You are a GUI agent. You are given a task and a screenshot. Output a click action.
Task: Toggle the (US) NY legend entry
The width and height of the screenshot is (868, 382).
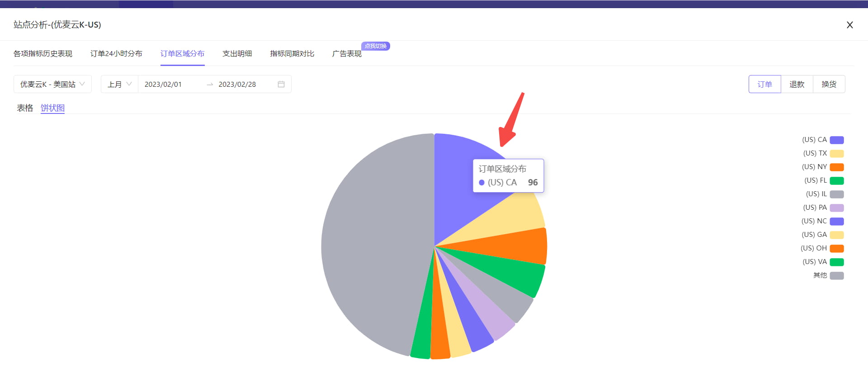click(823, 167)
